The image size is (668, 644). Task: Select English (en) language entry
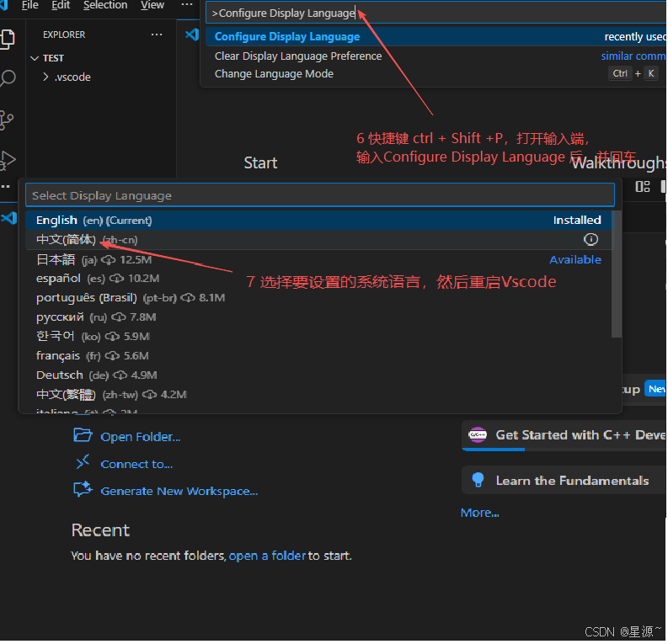click(x=318, y=220)
